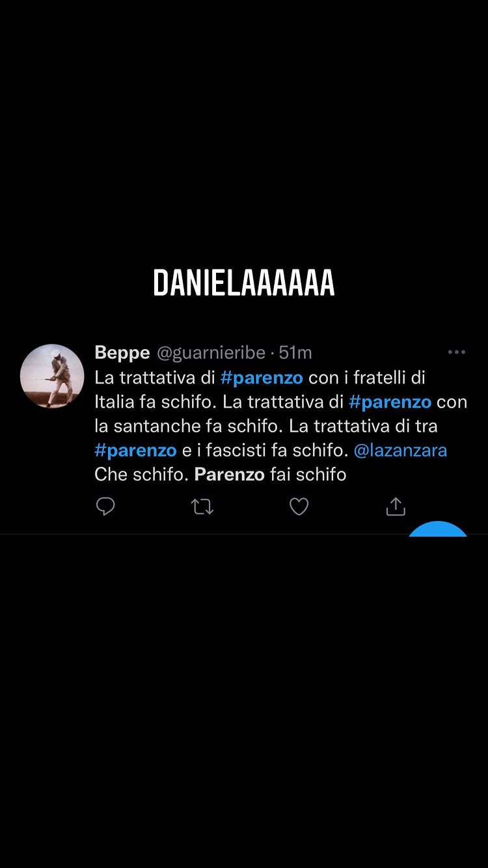Open the Beppe display name link
Viewport: 488px width, 868px height.
[122, 353]
